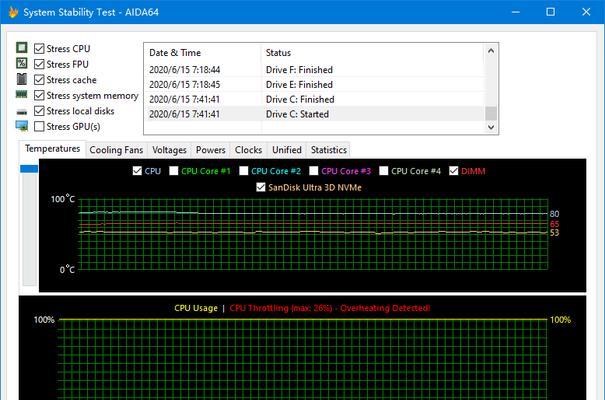The width and height of the screenshot is (605, 400).
Task: Click the CPU chip icon beside Stress CPU
Action: 22,47
